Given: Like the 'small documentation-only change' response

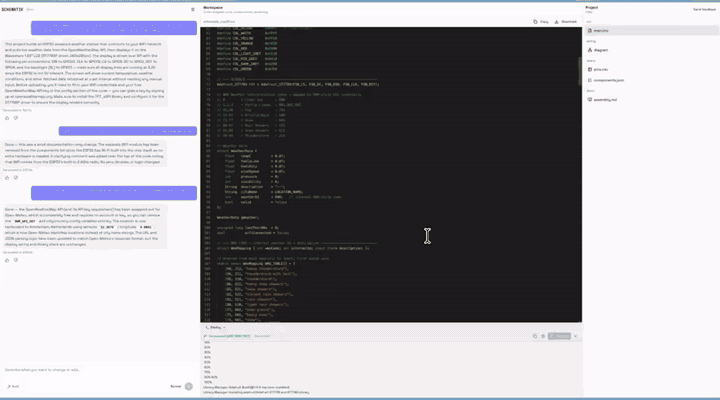Looking at the screenshot, I should (6, 176).
